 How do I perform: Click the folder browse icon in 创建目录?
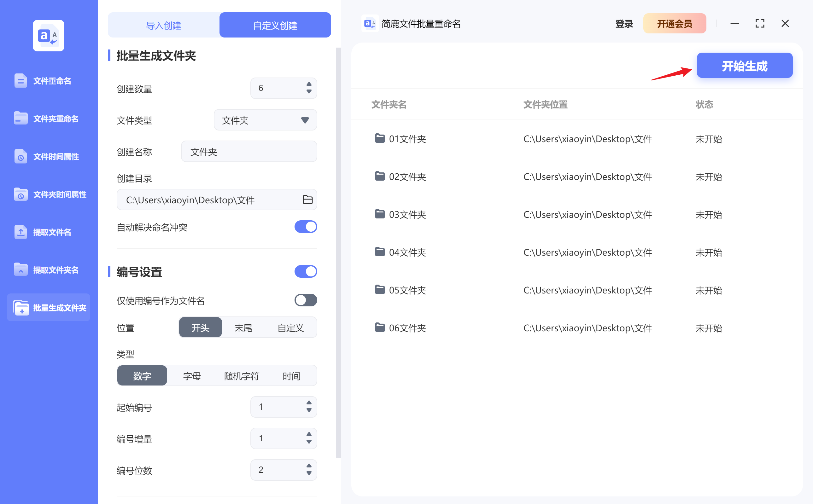pyautogui.click(x=307, y=200)
